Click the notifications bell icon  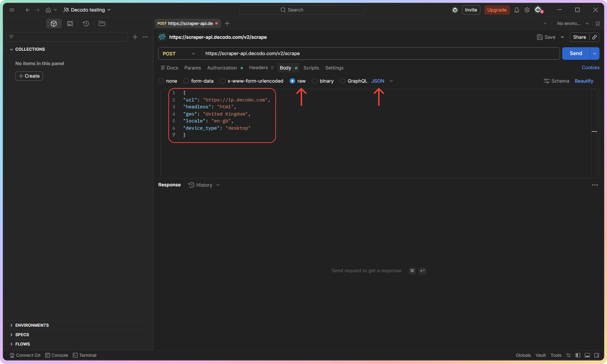(x=517, y=10)
